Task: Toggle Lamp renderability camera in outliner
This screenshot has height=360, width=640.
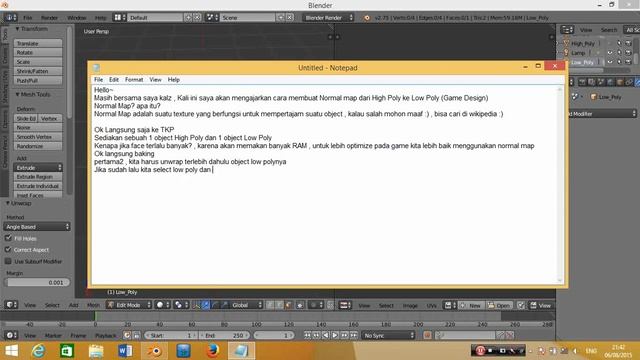Action: (628, 53)
